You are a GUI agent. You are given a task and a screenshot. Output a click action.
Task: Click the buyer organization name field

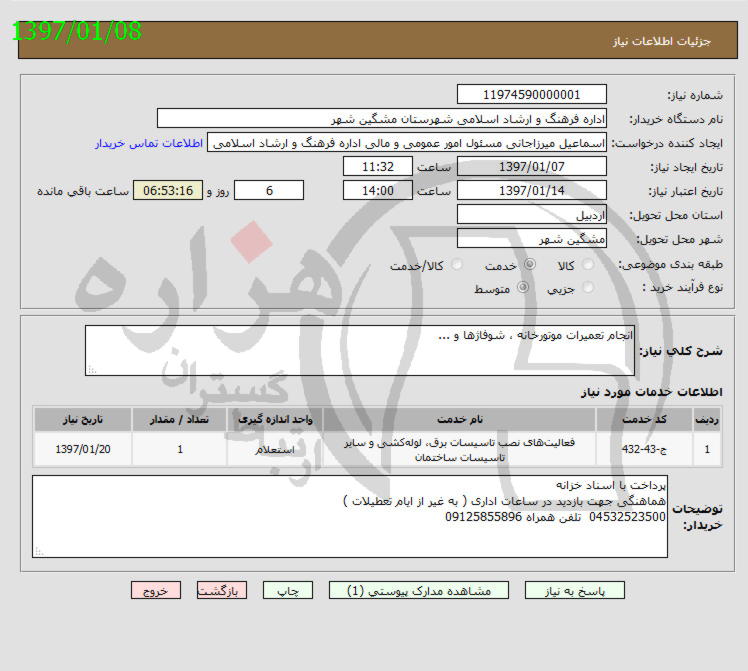382,118
